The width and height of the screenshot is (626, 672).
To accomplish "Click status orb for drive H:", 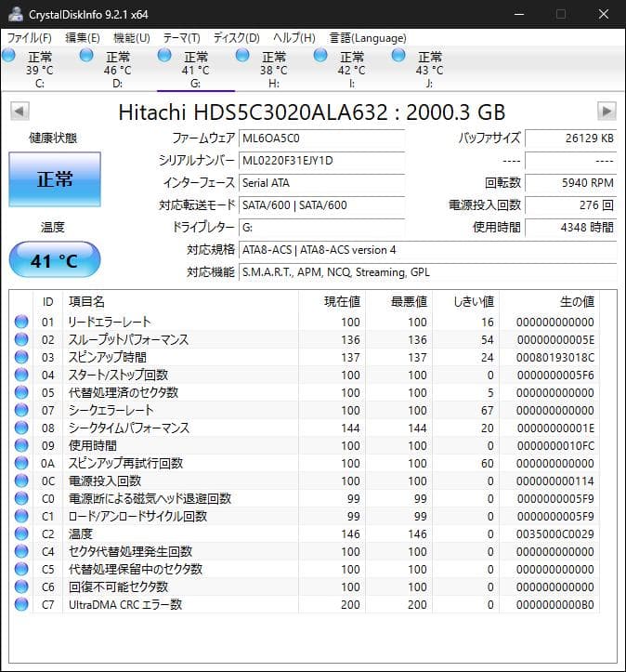I will tap(242, 55).
